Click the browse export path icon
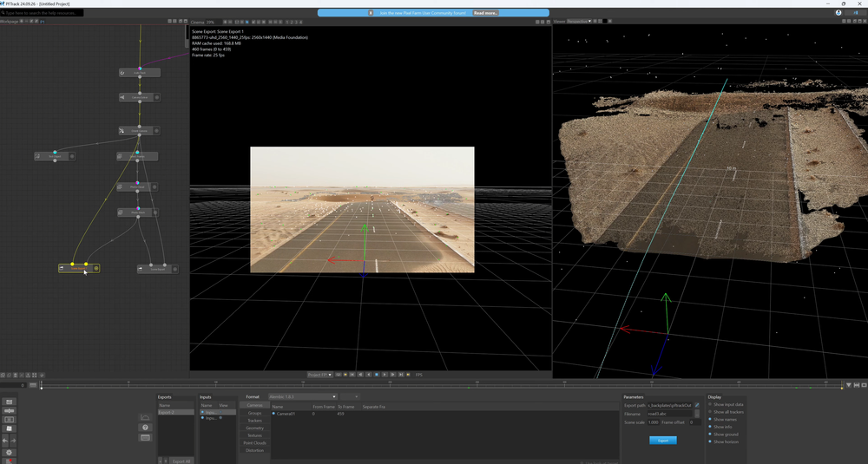868x464 pixels. click(x=696, y=405)
